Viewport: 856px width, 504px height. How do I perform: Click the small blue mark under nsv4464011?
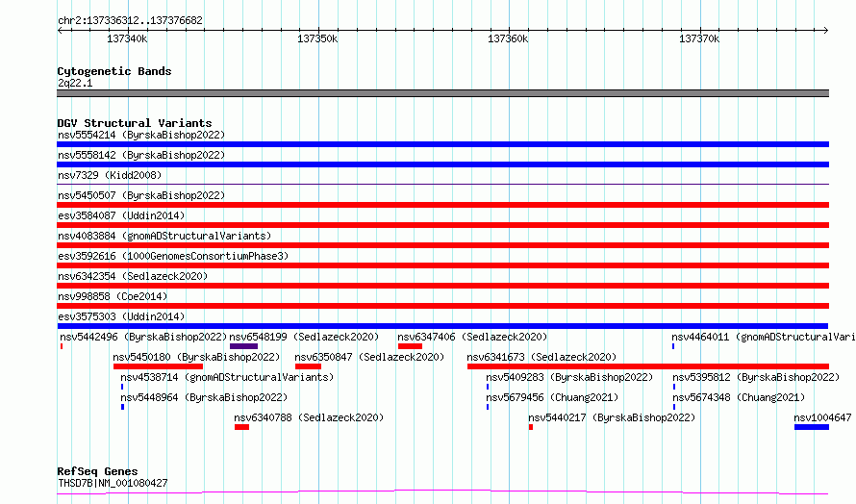[673, 346]
